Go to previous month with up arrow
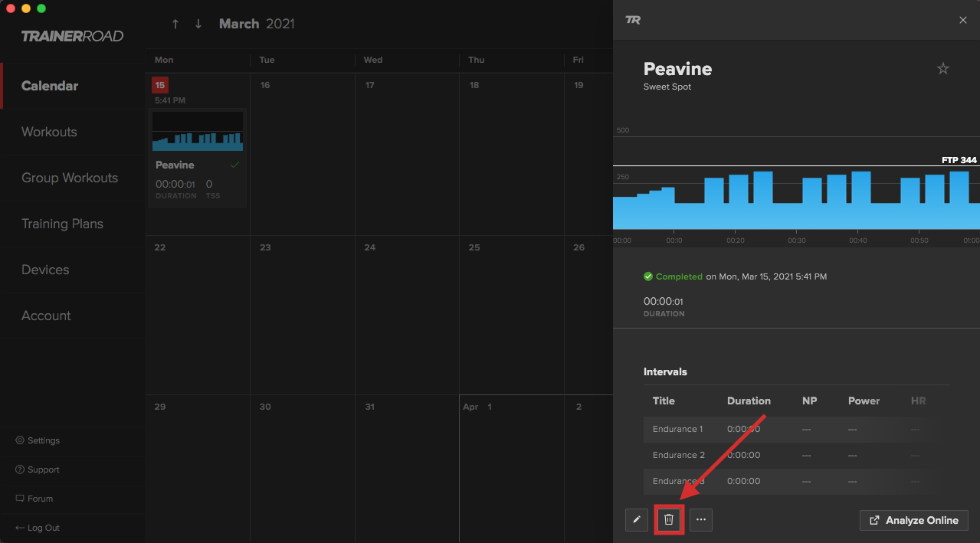The height and width of the screenshot is (543, 980). coord(175,24)
